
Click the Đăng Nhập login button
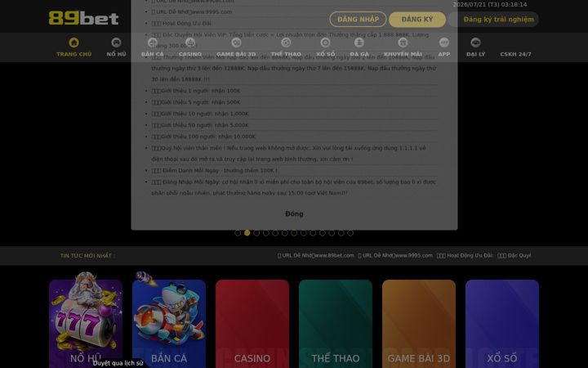pos(359,19)
